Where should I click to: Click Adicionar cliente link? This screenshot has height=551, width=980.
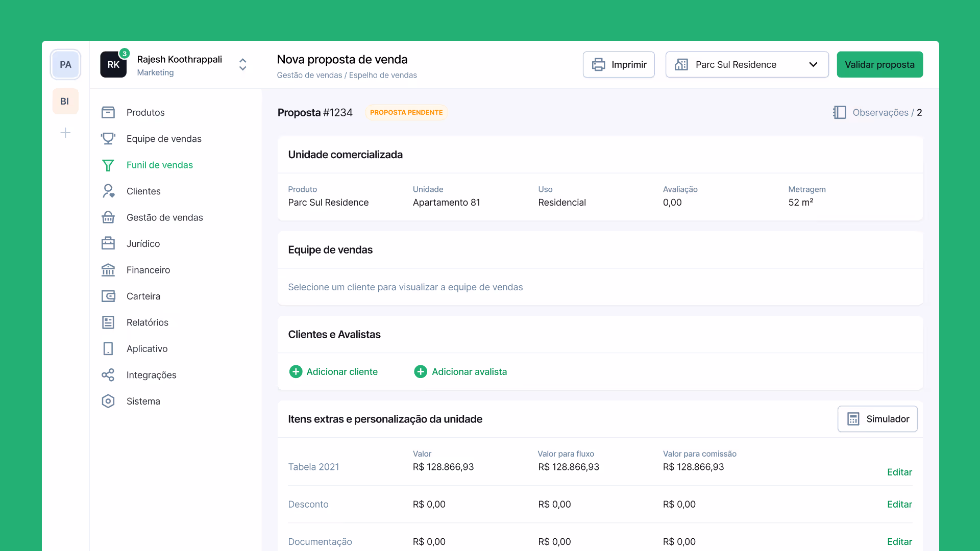[x=334, y=372]
